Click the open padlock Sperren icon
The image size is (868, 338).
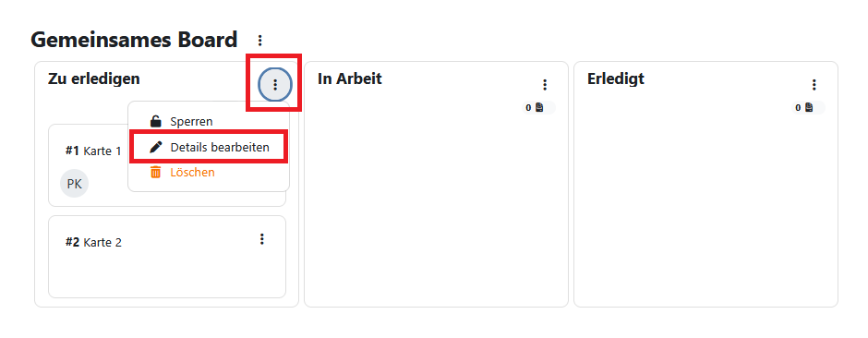156,121
